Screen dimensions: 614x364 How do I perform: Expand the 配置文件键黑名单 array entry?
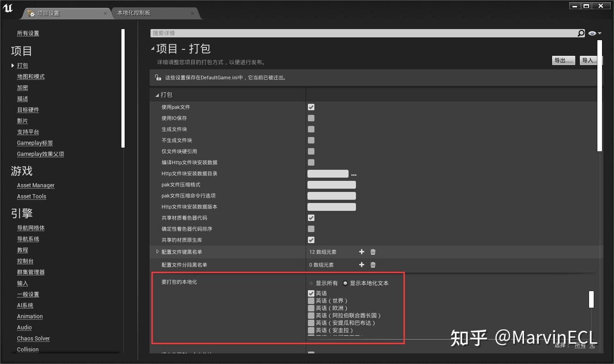tap(157, 252)
